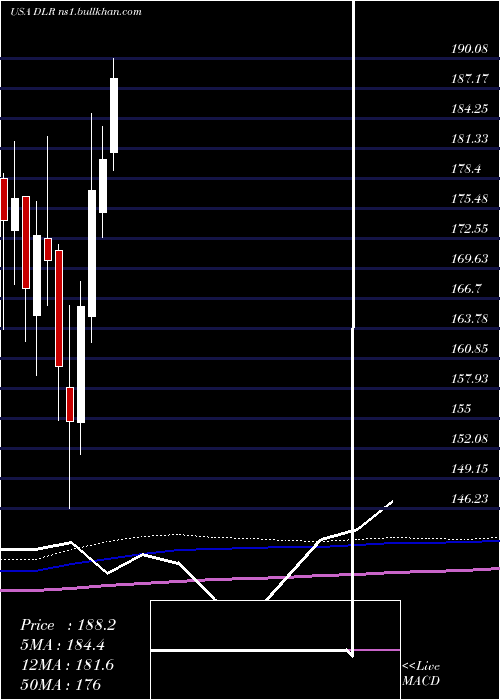Image resolution: width=500 pixels, height=700 pixels.
Task: Click the 155 price axis label
Action: pos(461,408)
